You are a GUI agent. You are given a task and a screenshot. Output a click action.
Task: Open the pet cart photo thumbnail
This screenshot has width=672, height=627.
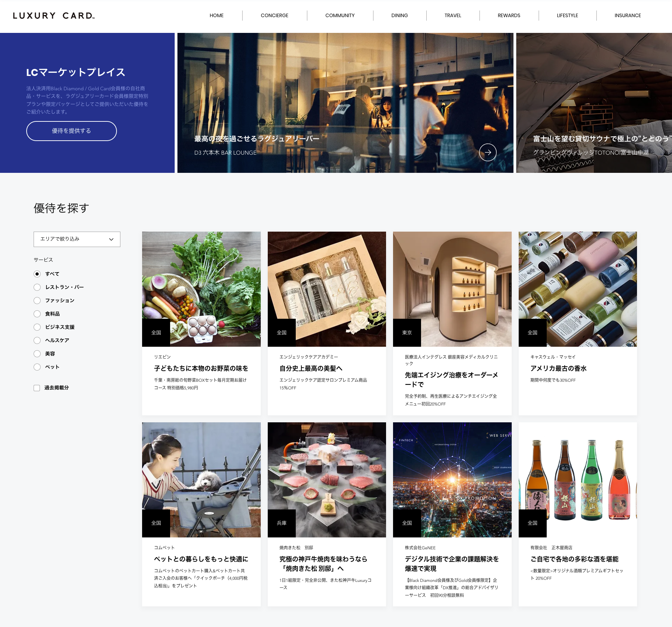pyautogui.click(x=201, y=480)
